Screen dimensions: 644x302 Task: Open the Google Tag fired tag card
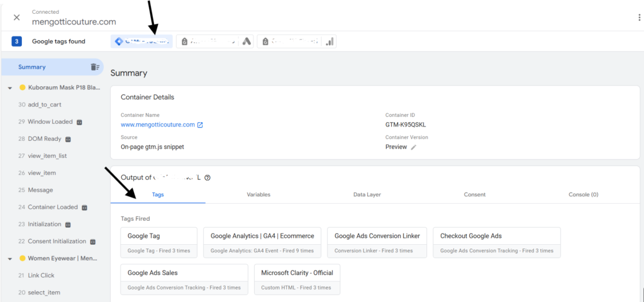pyautogui.click(x=158, y=242)
